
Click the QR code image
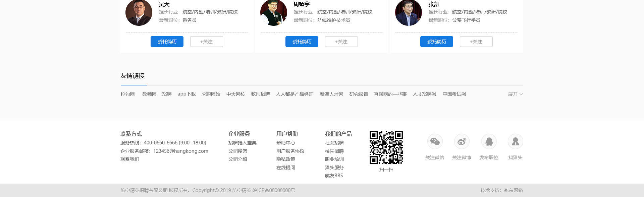[x=386, y=147]
